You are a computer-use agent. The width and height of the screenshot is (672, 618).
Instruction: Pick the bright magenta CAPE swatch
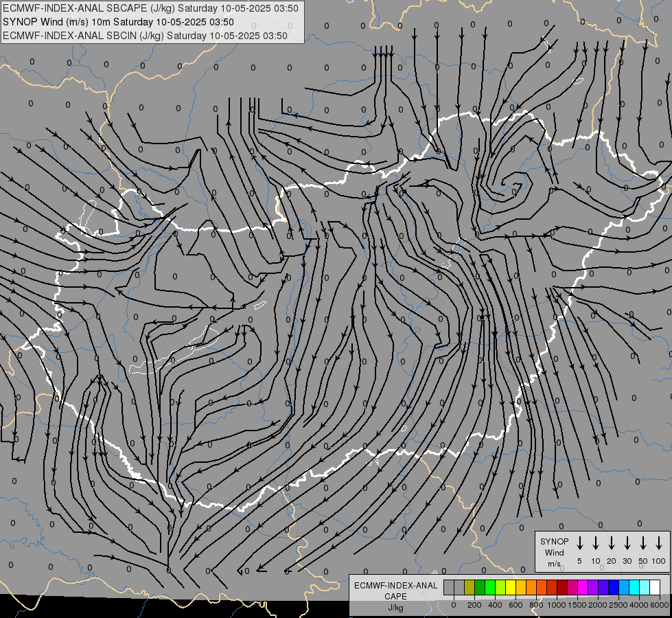tap(583, 587)
